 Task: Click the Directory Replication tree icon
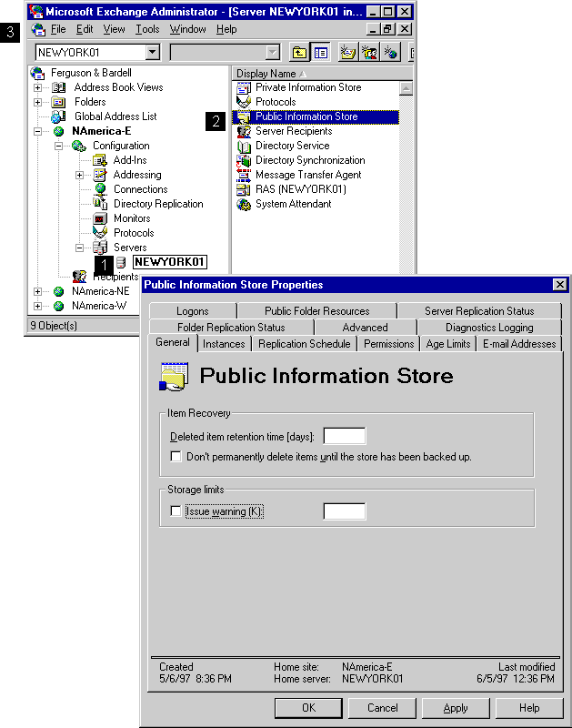[x=100, y=203]
